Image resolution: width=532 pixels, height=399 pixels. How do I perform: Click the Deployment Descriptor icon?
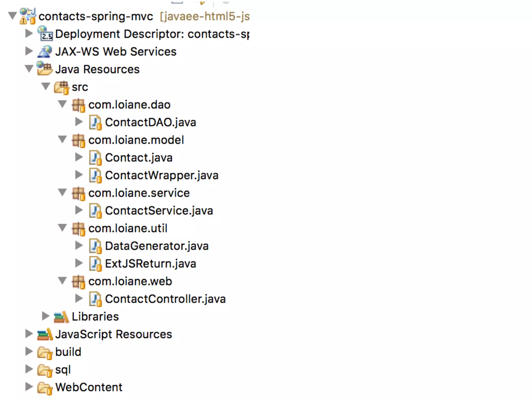point(45,34)
